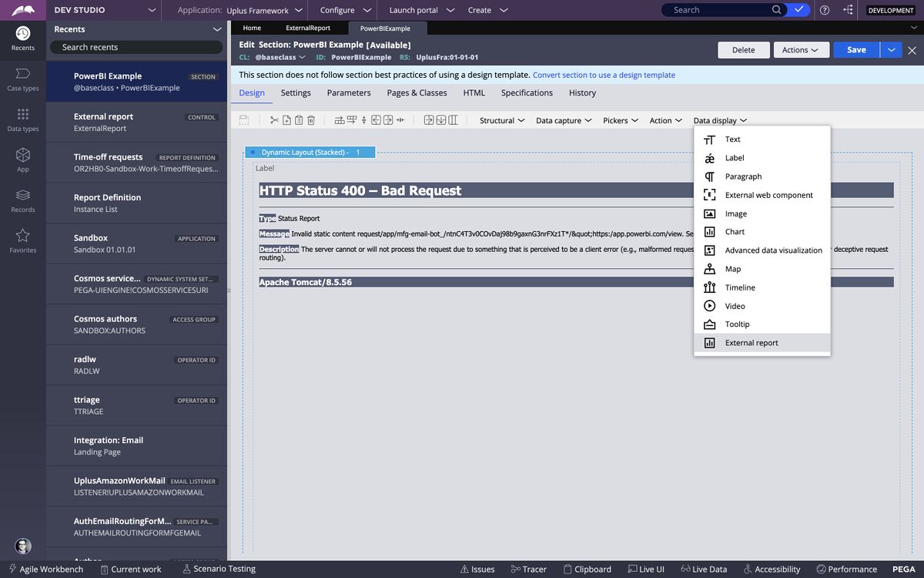Viewport: 924px width, 578px height.
Task: Open the Save options arrow
Action: 891,50
